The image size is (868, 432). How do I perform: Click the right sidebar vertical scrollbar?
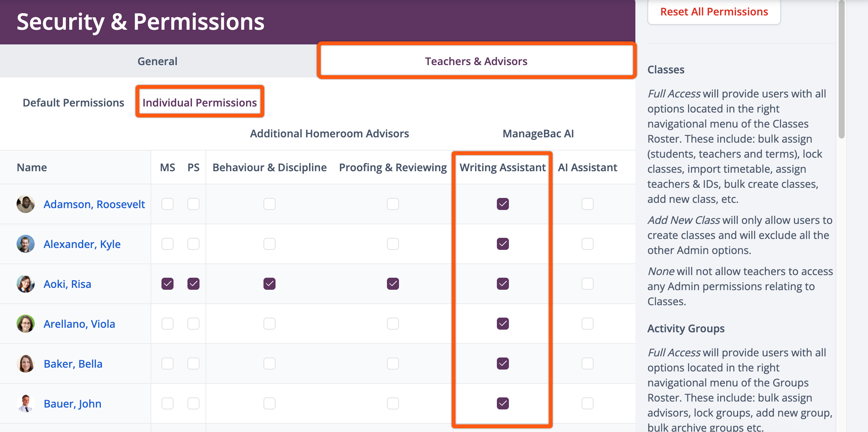(x=842, y=70)
